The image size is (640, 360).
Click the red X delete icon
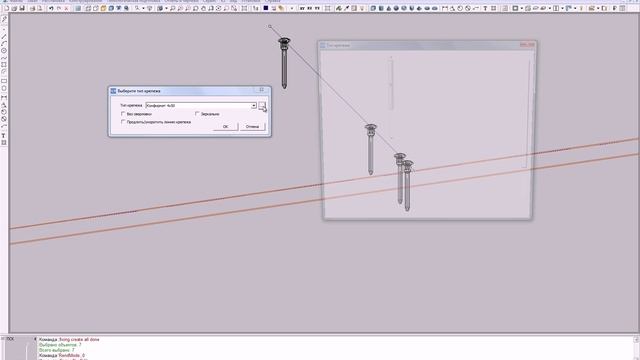(66, 8)
